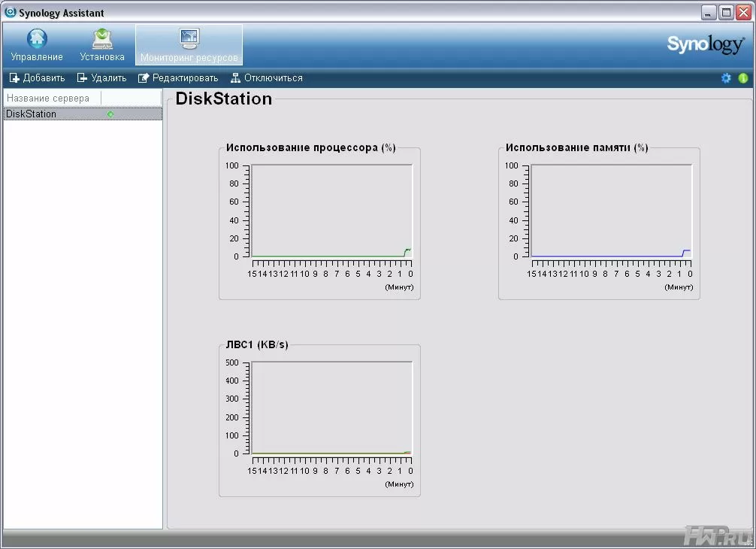
Task: Minimize the Synology Assistant window
Action: [x=709, y=12]
